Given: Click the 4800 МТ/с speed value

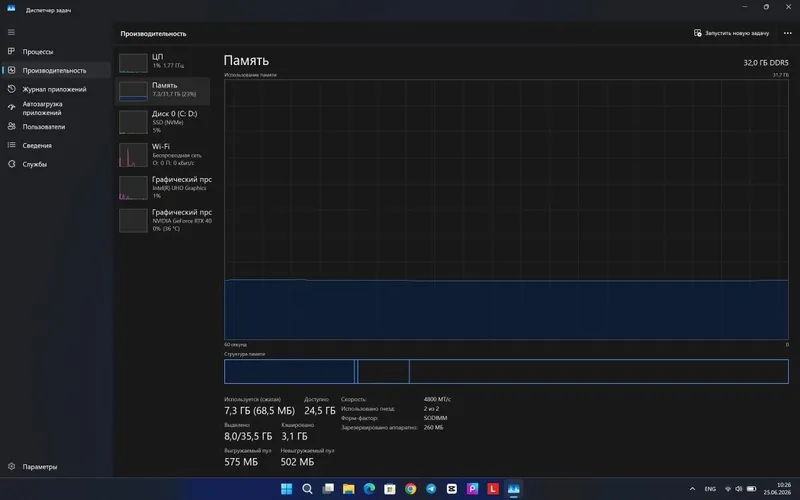Looking at the screenshot, I should (x=437, y=399).
